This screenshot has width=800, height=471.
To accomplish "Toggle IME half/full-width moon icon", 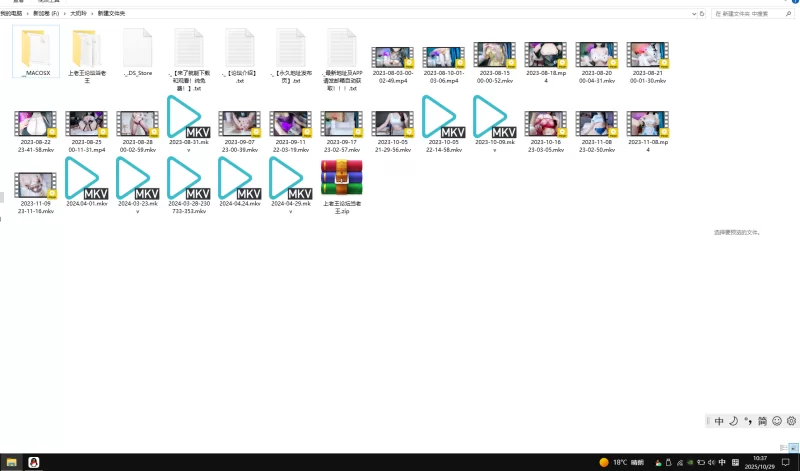I will [733, 421].
